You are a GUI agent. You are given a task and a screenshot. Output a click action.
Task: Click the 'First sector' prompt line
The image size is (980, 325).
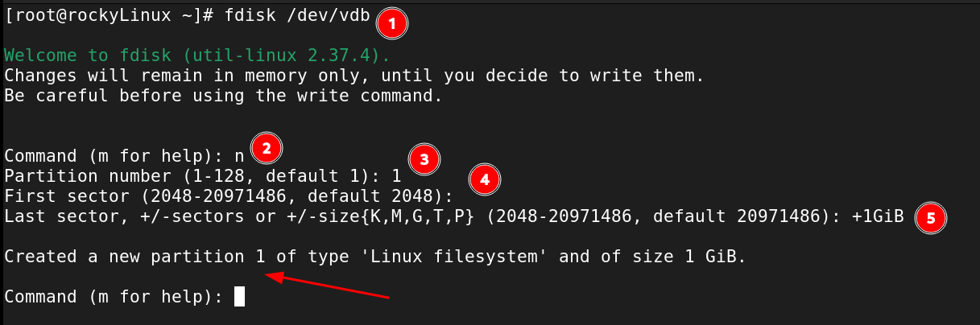click(x=228, y=196)
